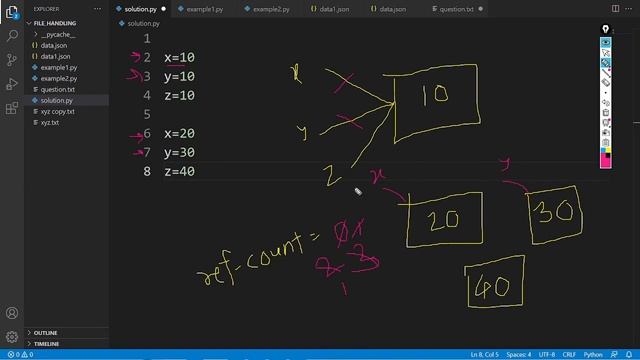This screenshot has width=640, height=360.
Task: Open the Run and Debug view
Action: 12,84
